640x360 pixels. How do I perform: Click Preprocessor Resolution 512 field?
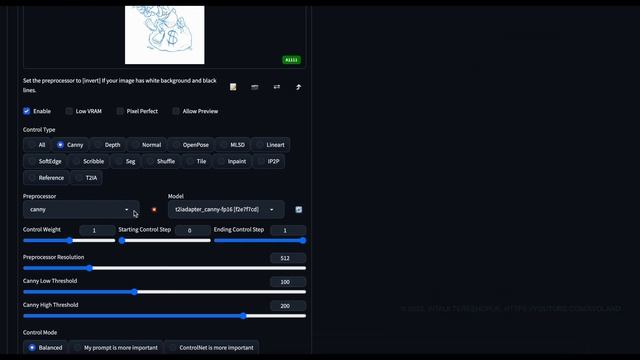point(288,258)
